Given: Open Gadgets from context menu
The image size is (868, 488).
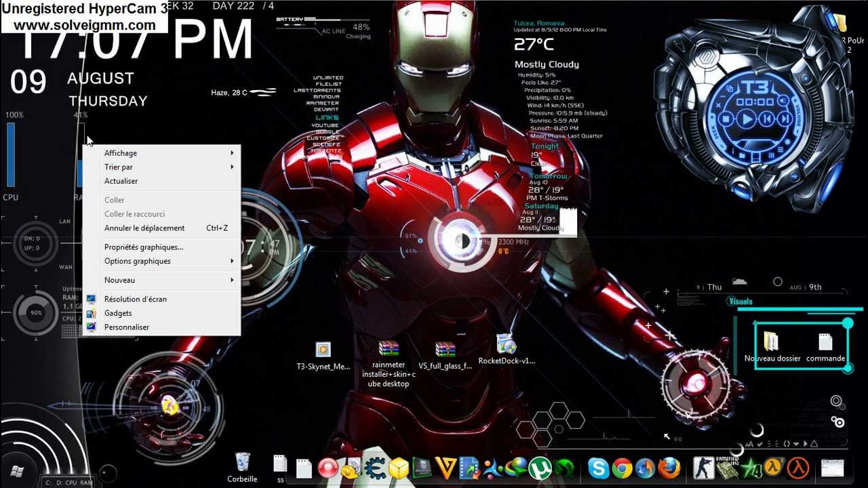Looking at the screenshot, I should [x=161, y=313].
